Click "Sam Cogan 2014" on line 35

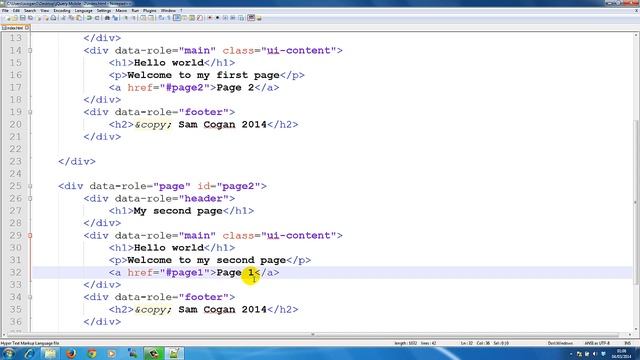pos(222,309)
